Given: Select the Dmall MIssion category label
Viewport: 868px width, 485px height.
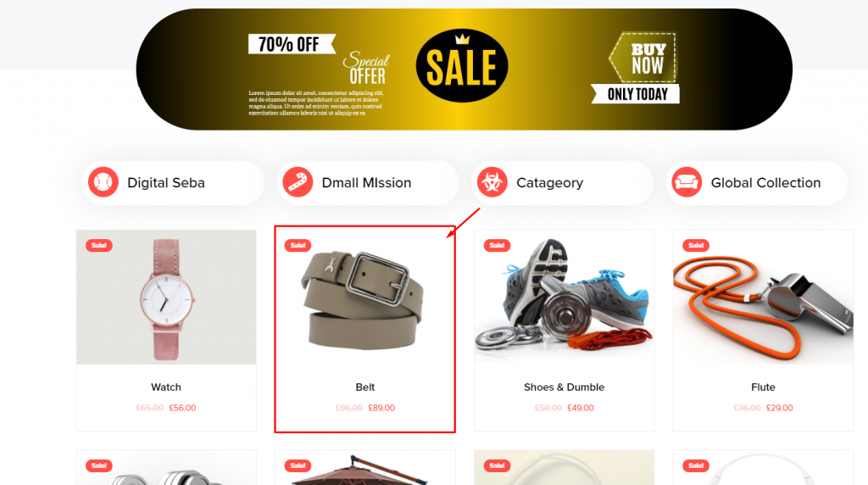Looking at the screenshot, I should point(366,182).
